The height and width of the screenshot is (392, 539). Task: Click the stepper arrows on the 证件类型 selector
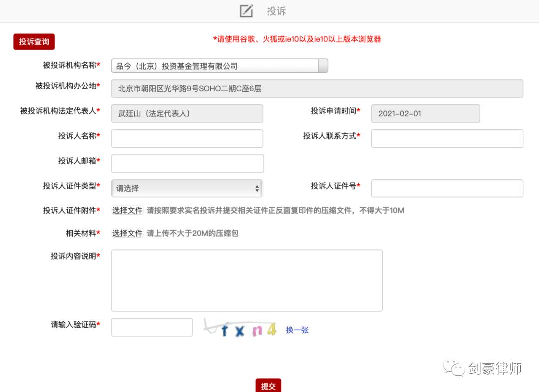257,188
